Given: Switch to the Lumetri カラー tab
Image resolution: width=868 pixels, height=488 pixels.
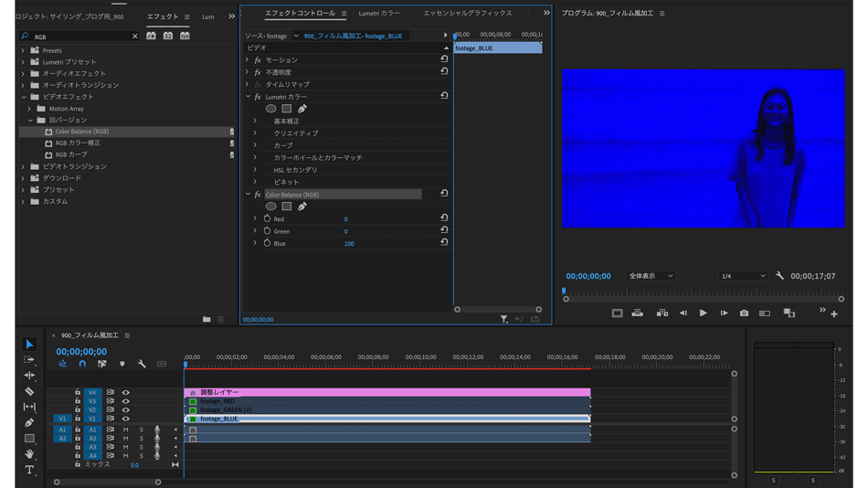Looking at the screenshot, I should tap(378, 14).
